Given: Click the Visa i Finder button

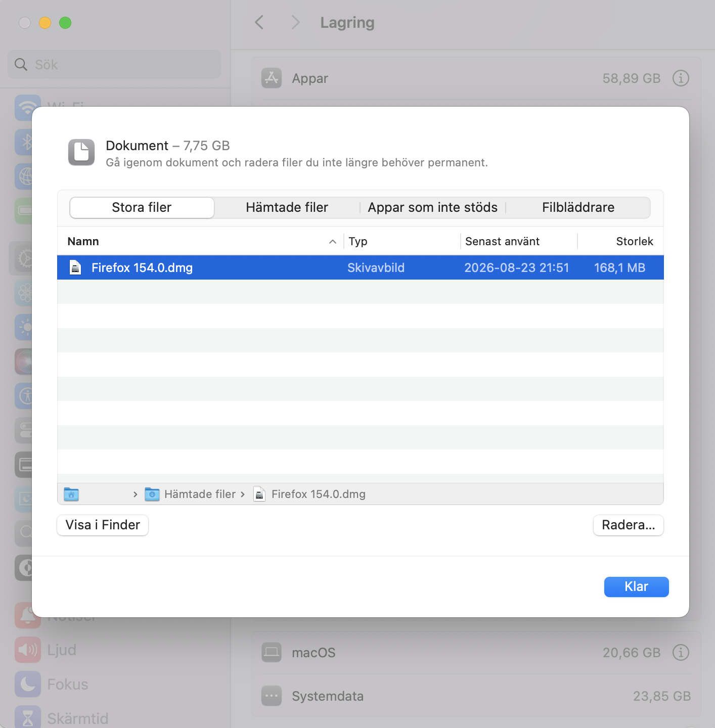Looking at the screenshot, I should coord(103,525).
